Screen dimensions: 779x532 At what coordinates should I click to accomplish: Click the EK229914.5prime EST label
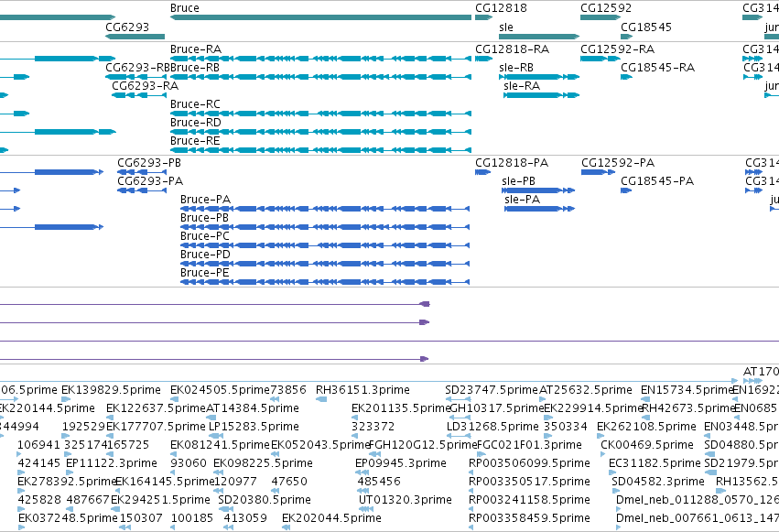point(594,408)
